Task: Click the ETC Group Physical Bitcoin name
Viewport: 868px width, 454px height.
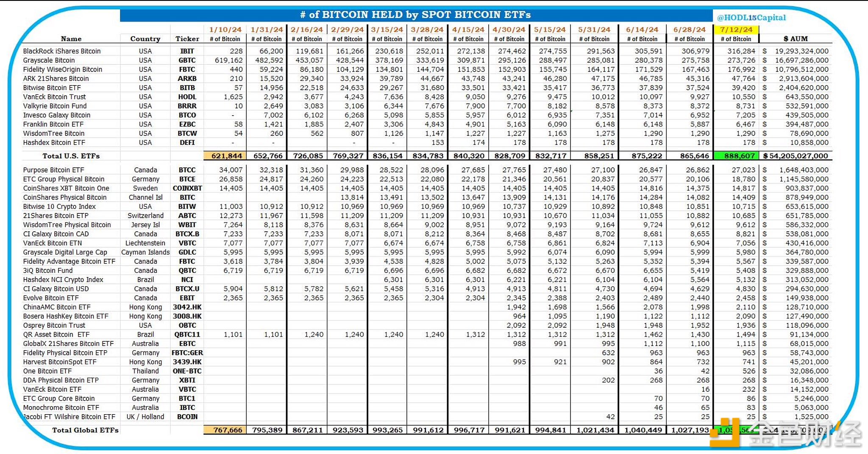Action: pyautogui.click(x=64, y=180)
